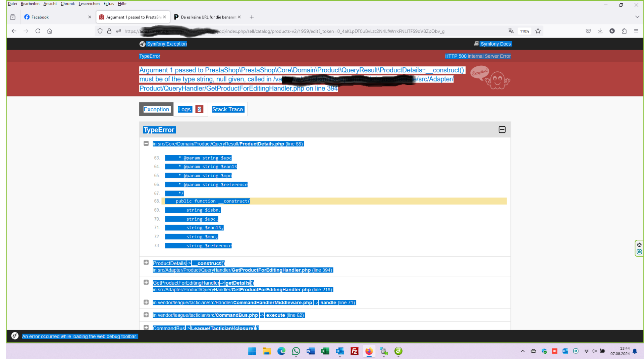Open the Ansicht menu
644x359 pixels.
click(50, 4)
